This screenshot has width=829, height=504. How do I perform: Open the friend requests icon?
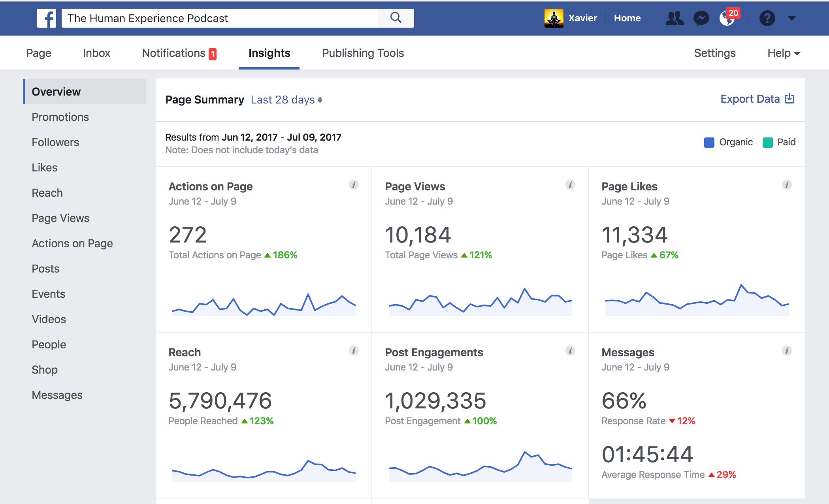(675, 18)
